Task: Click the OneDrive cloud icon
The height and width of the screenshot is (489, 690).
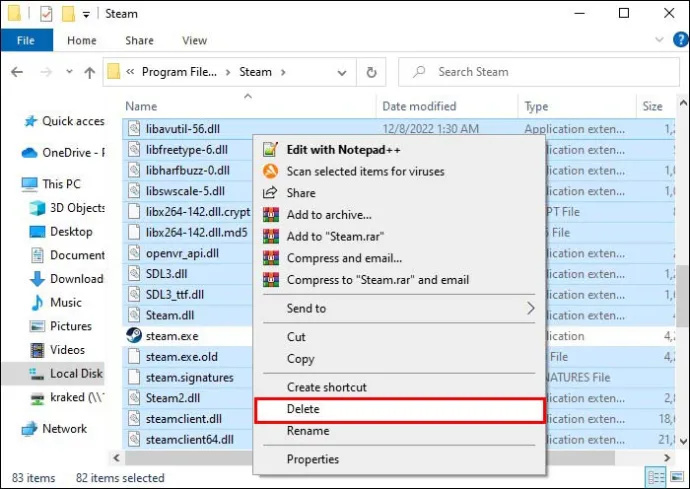Action: click(x=29, y=153)
